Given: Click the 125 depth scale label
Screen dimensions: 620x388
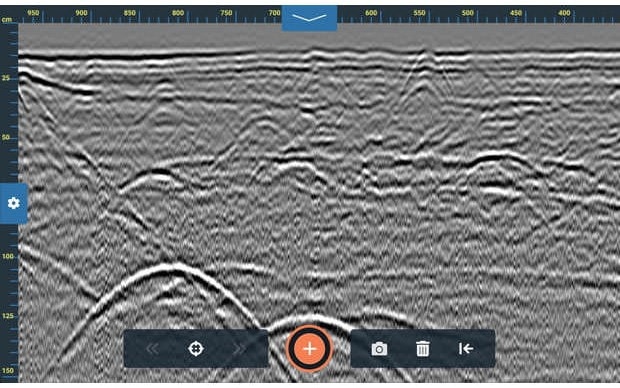Looking at the screenshot, I should pyautogui.click(x=8, y=316).
